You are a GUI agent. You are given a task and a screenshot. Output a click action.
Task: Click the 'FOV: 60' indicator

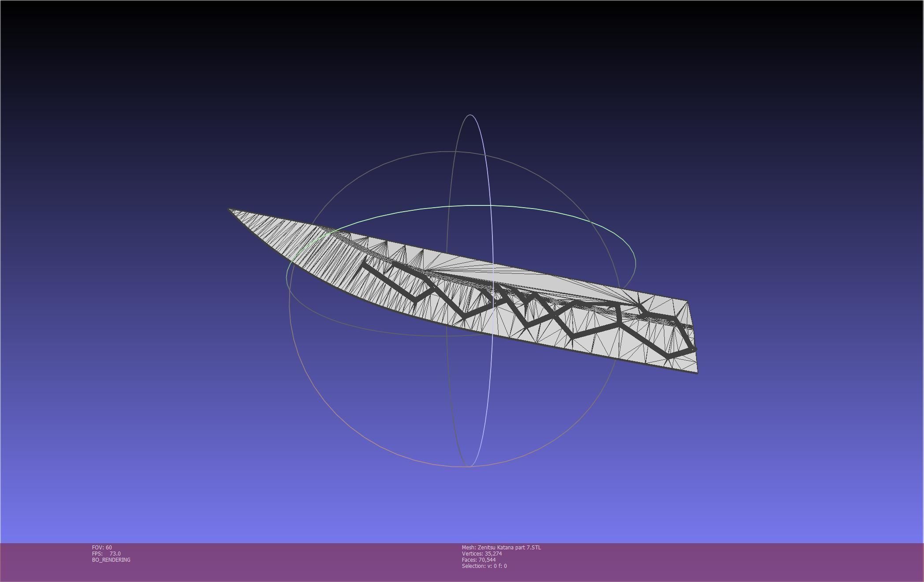click(102, 548)
